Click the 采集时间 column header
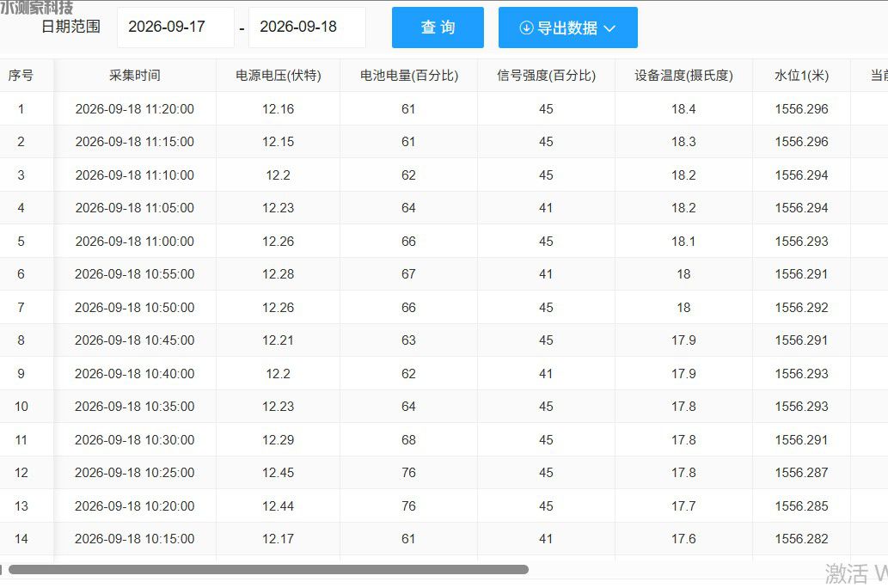This screenshot has height=588, width=888. click(135, 76)
